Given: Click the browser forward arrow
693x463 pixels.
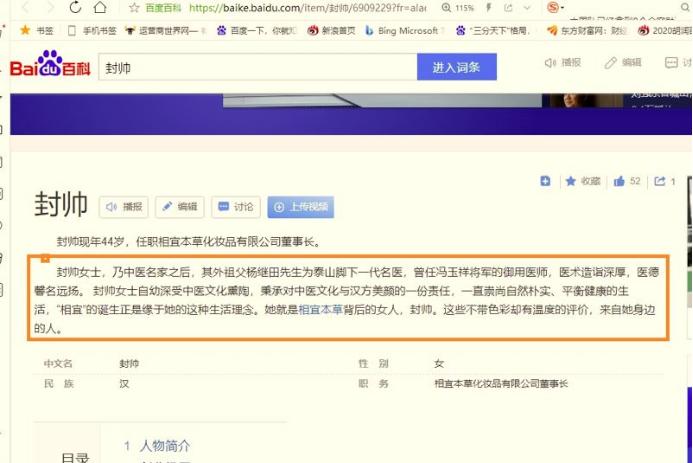Looking at the screenshot, I should (50, 7).
